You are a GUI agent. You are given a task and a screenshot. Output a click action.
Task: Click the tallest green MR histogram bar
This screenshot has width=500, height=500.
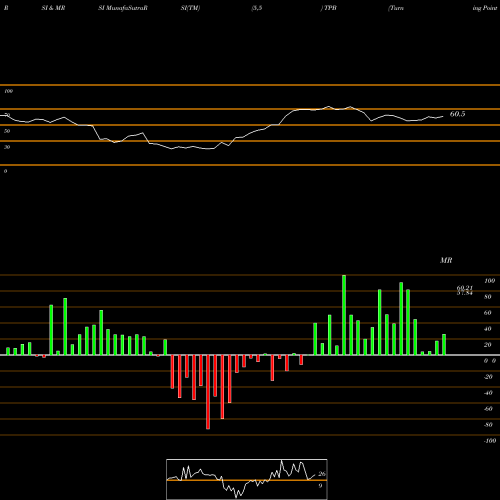(x=344, y=315)
